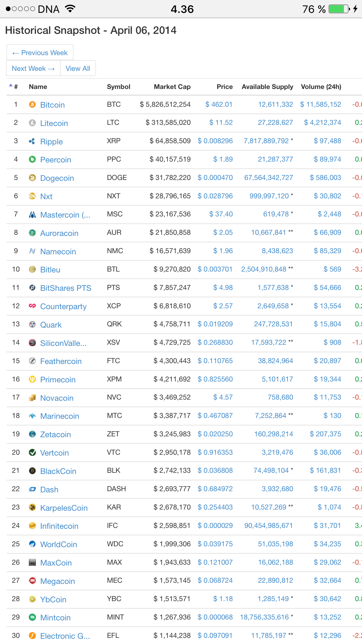Open the Bitcoin name link
The width and height of the screenshot is (362, 644).
click(x=52, y=105)
